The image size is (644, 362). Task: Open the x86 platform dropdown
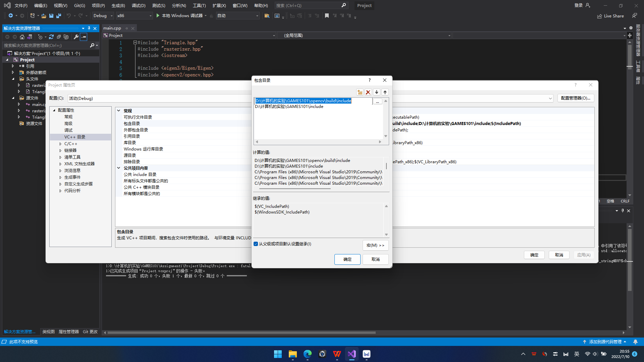pos(150,15)
